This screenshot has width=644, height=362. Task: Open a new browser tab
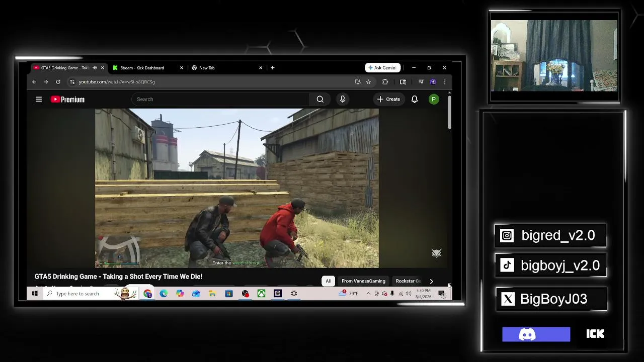click(273, 68)
